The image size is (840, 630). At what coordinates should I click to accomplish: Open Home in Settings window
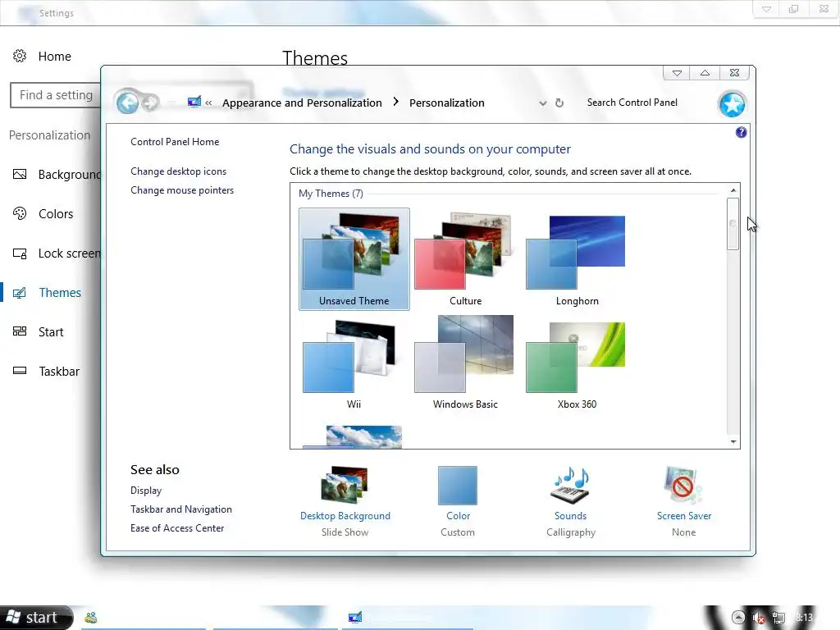(55, 57)
